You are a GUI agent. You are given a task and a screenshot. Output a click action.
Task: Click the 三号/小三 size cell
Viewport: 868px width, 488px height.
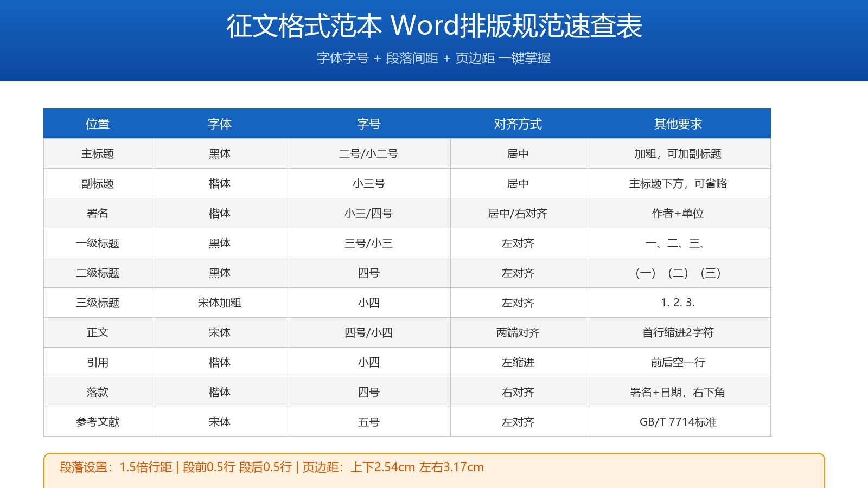[x=369, y=243]
